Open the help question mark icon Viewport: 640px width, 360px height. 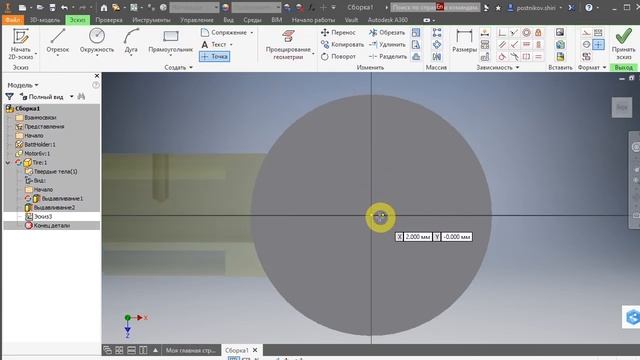tap(589, 7)
